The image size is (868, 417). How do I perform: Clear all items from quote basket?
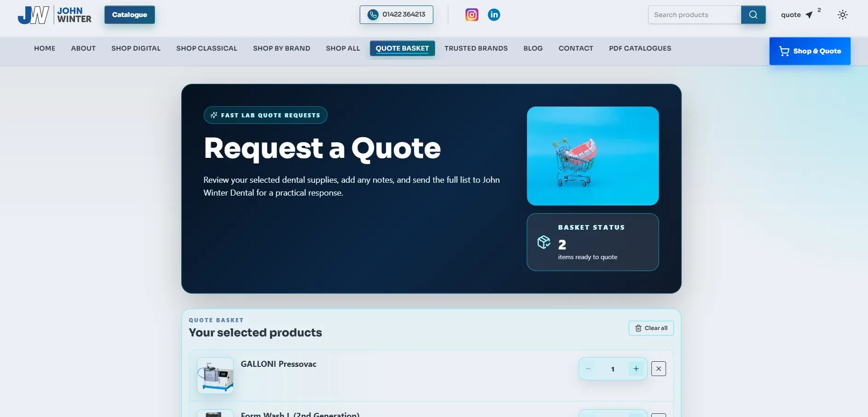point(651,328)
